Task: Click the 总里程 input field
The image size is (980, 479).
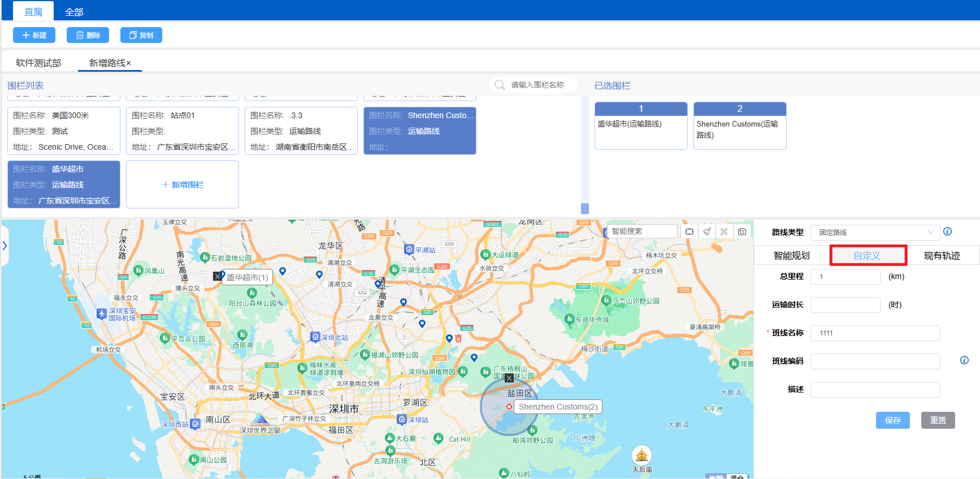Action: pos(845,276)
